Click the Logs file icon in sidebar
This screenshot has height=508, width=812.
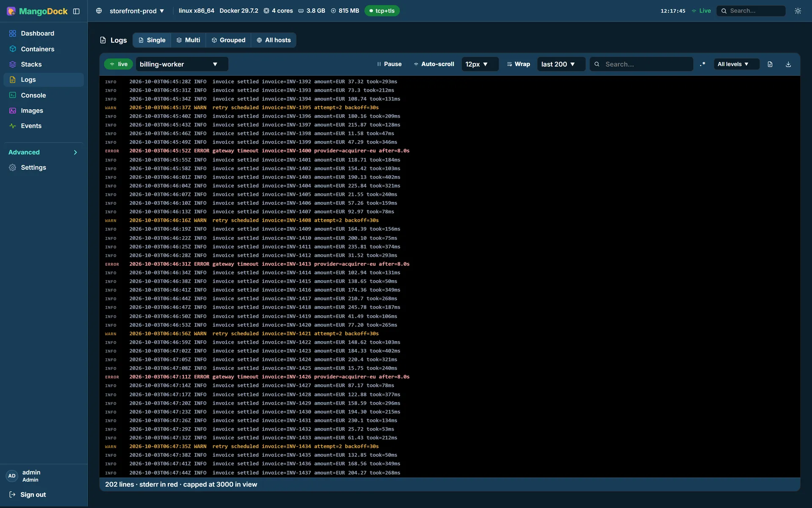(13, 80)
